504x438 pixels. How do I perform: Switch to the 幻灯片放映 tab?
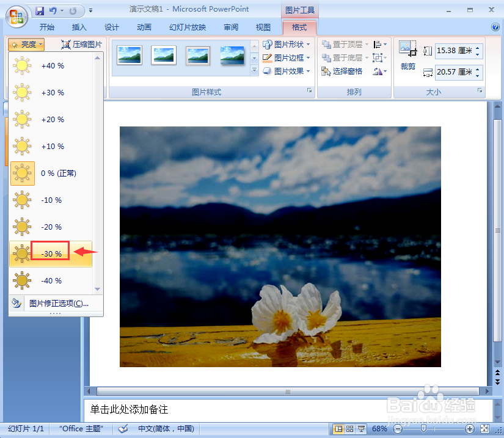pyautogui.click(x=188, y=27)
